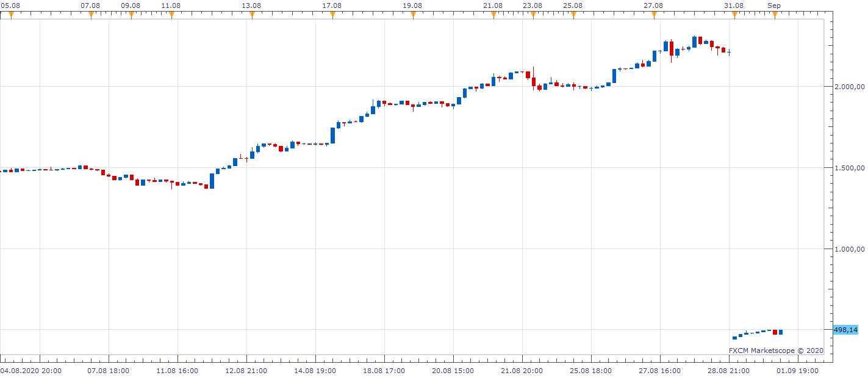The height and width of the screenshot is (378, 868).
Task: Select the highlighted 498,14 current price tag
Action: tap(845, 330)
